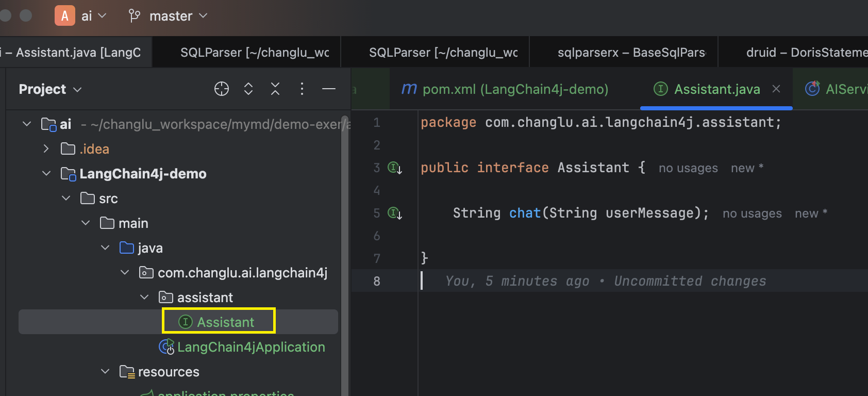Click the 'no usages' hint on Assistant interface
The height and width of the screenshot is (396, 868).
point(688,168)
